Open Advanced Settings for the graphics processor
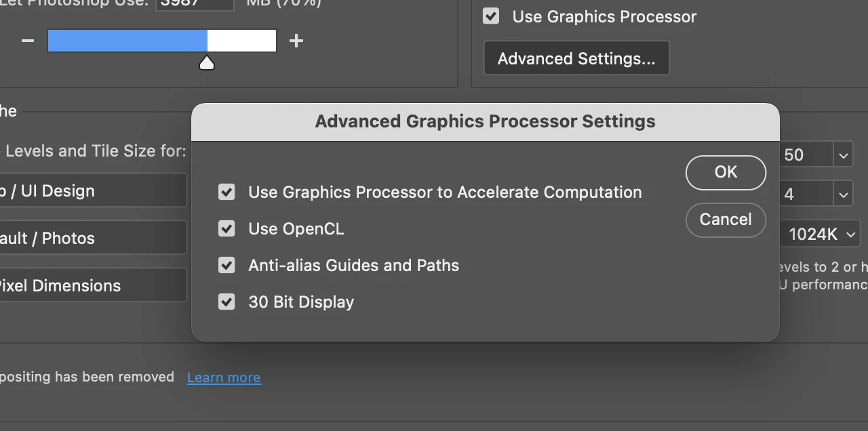The image size is (868, 431). pos(576,59)
